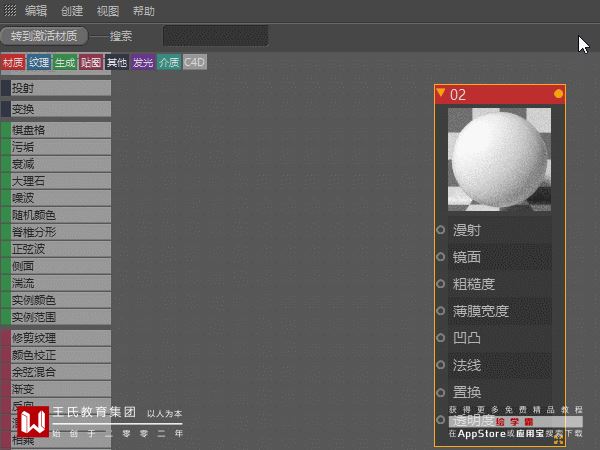The height and width of the screenshot is (450, 600).
Task: Add a 实例范围 node
Action: 56,317
